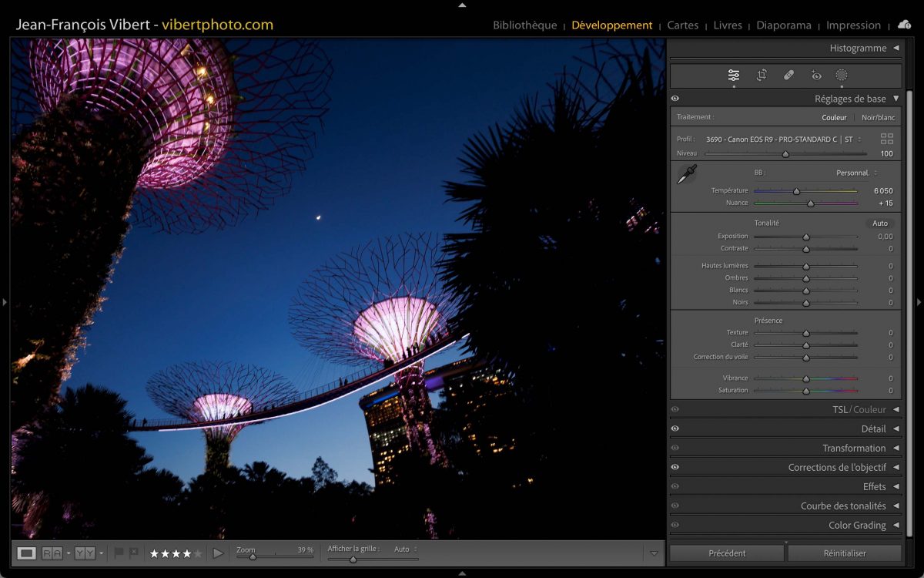Activate the red-eye correction tool
The width and height of the screenshot is (924, 578).
[x=816, y=75]
